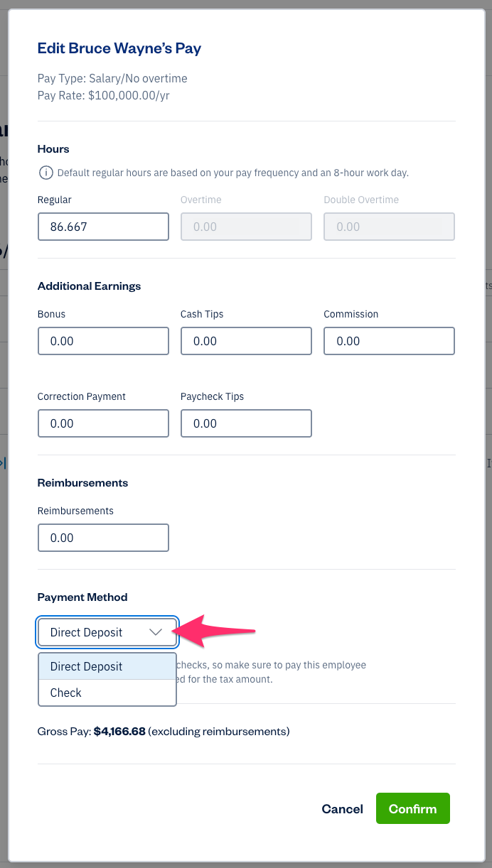The width and height of the screenshot is (492, 868).
Task: Focus the Regular hours input field
Action: pyautogui.click(x=103, y=227)
